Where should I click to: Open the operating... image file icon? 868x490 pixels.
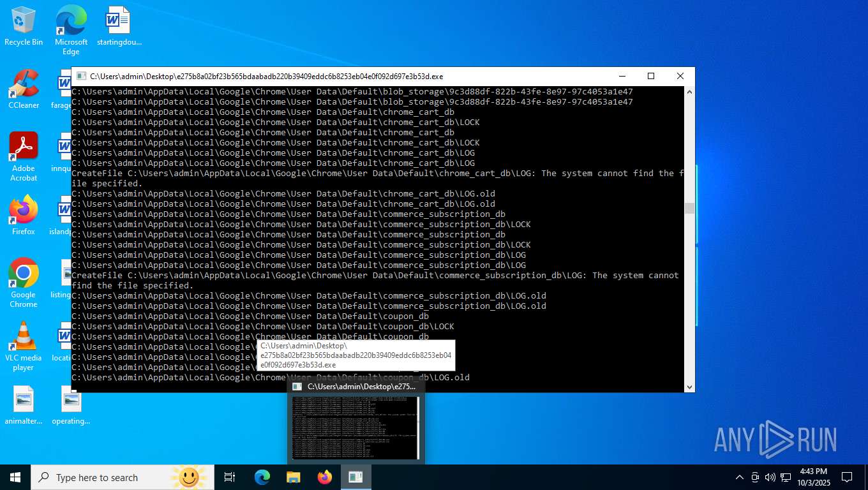coord(71,406)
